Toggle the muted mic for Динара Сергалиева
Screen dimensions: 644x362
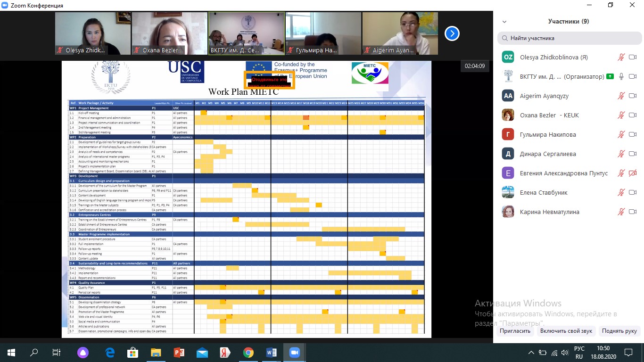(x=621, y=154)
